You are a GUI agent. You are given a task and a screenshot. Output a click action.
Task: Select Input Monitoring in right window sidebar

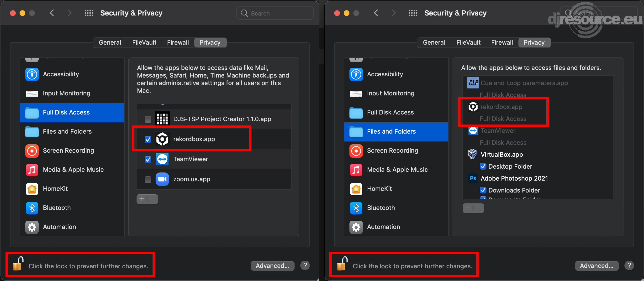click(x=396, y=94)
